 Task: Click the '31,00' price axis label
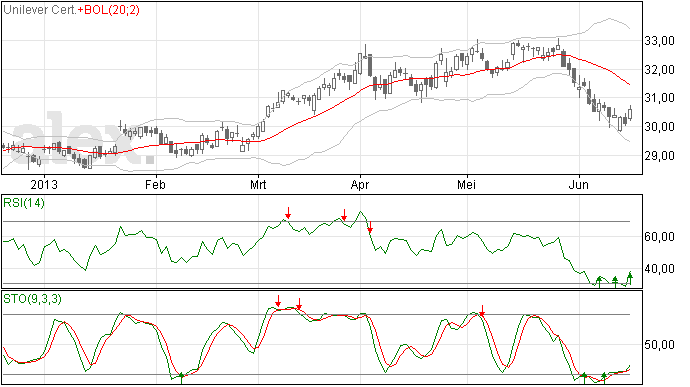coord(659,98)
